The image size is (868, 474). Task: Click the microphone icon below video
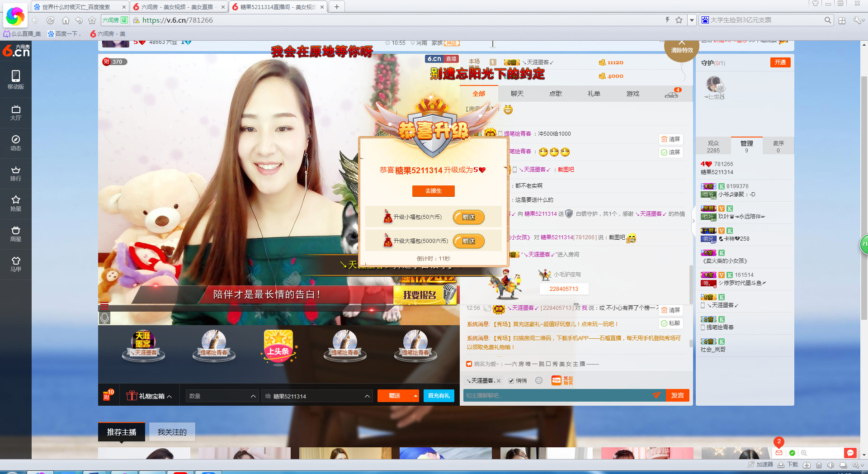[104, 318]
